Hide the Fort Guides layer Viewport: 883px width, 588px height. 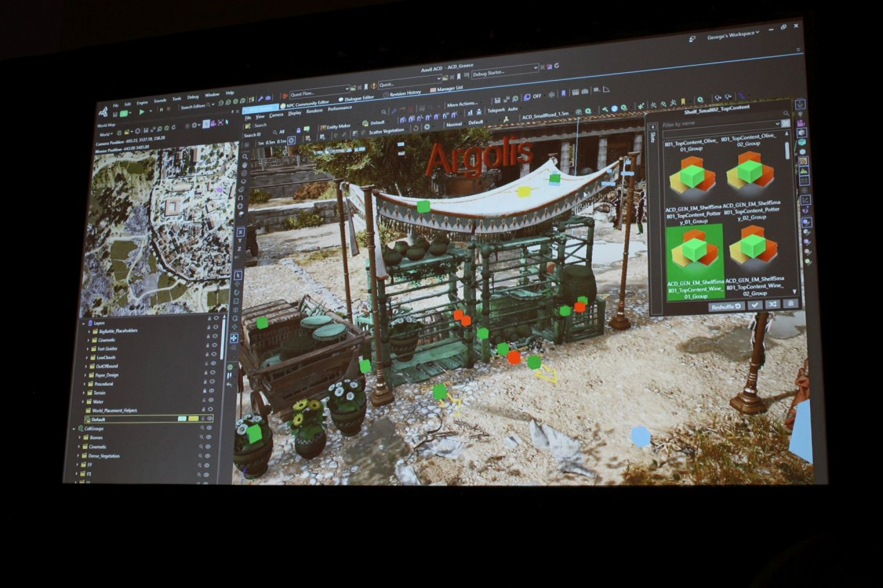point(215,345)
